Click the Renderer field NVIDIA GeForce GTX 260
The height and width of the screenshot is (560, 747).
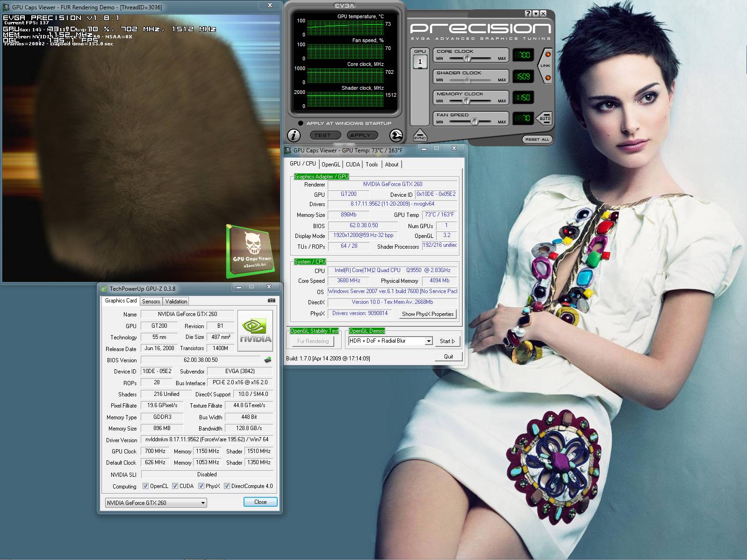[x=393, y=184]
